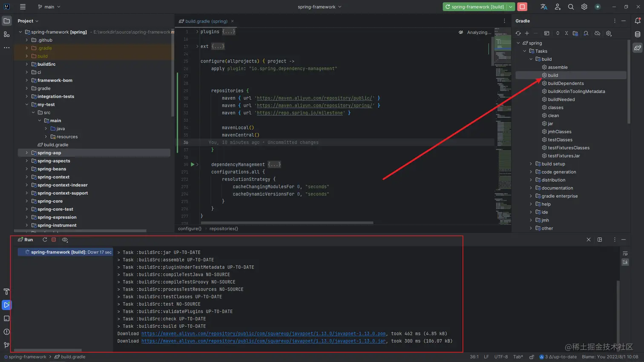Viewport: 644px width, 362px height.
Task: Stop the build with red square icon
Action: point(54,239)
